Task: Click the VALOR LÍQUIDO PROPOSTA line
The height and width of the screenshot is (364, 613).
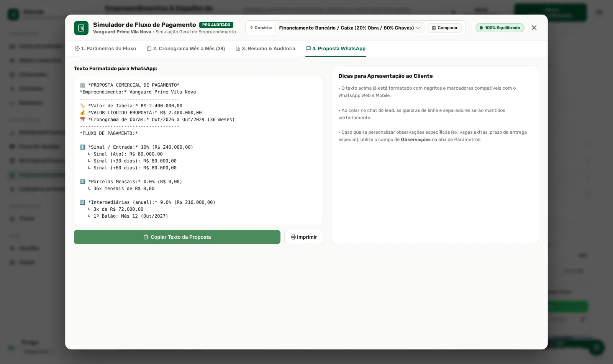Action: [141, 113]
